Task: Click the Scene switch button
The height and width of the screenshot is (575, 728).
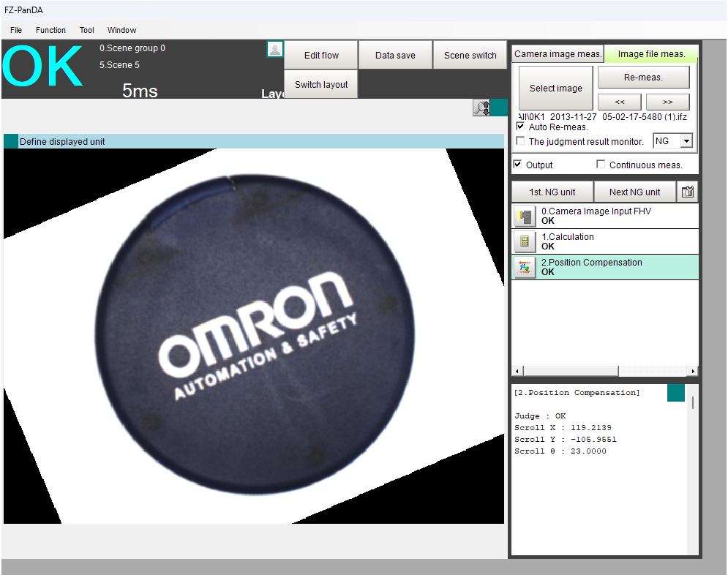Action: [x=470, y=55]
